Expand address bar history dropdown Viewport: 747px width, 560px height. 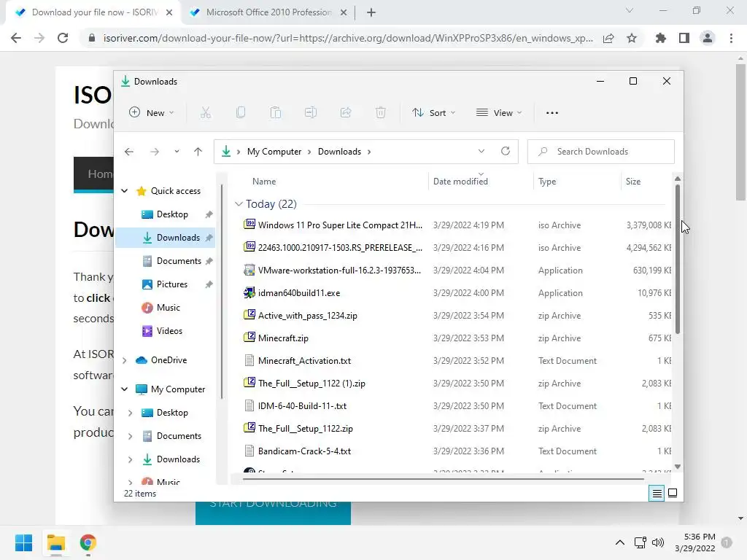point(481,151)
